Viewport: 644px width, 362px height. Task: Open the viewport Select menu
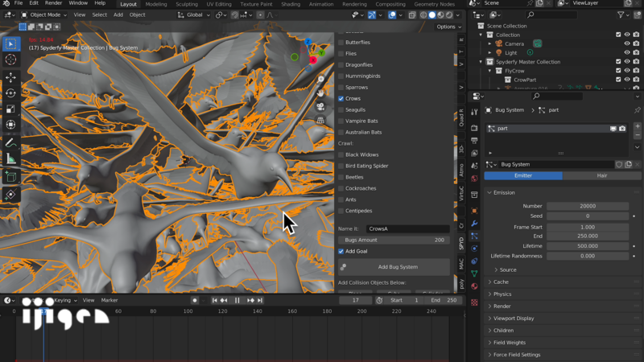click(99, 14)
